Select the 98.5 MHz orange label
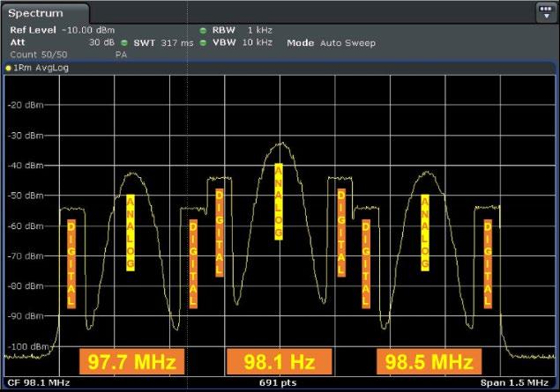 pos(429,361)
